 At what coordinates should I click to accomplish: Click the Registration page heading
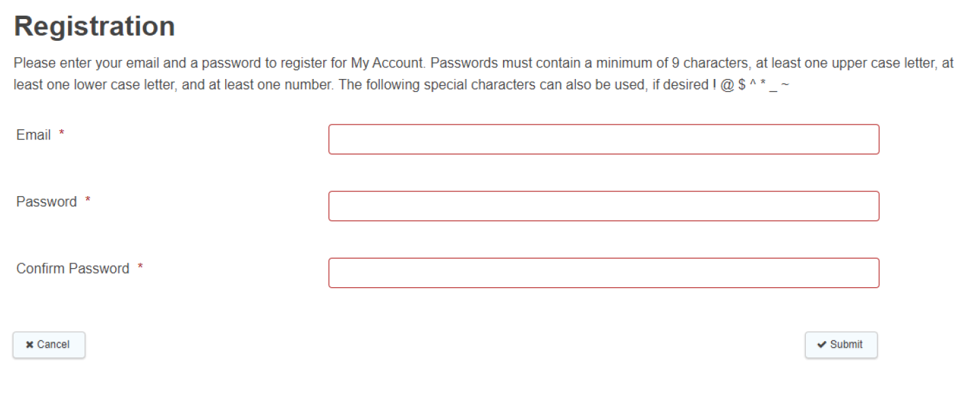95,26
